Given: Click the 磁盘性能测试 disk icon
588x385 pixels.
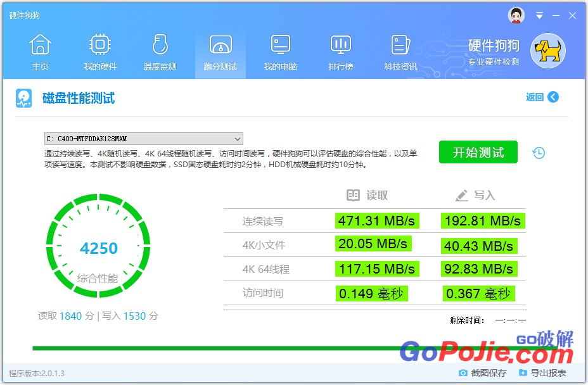Looking at the screenshot, I should (24, 98).
